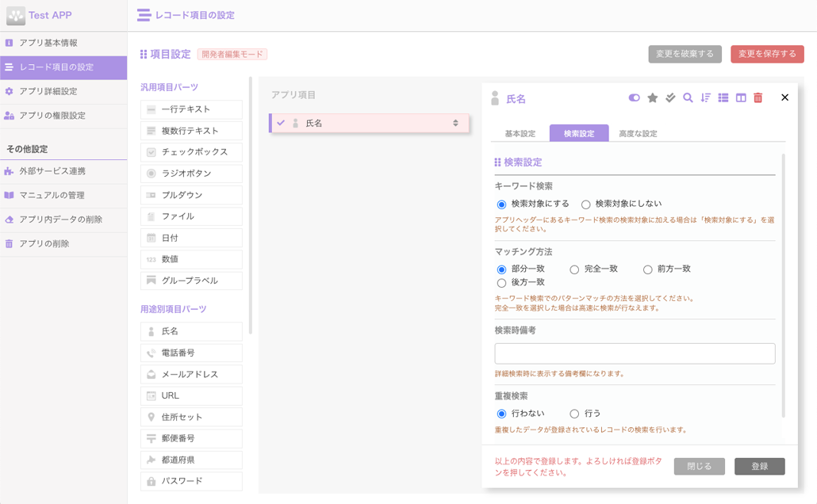Click the ラジオボタン part
The image size is (817, 504).
pyautogui.click(x=191, y=174)
